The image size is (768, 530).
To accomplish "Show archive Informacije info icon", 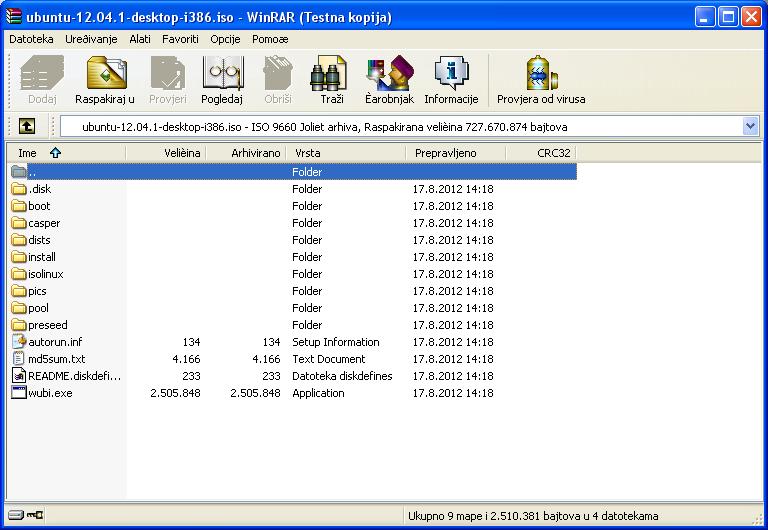I will (x=451, y=79).
